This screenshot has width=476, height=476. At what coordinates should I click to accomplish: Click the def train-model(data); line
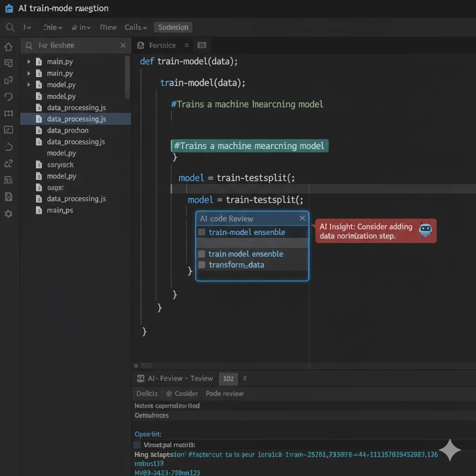189,61
